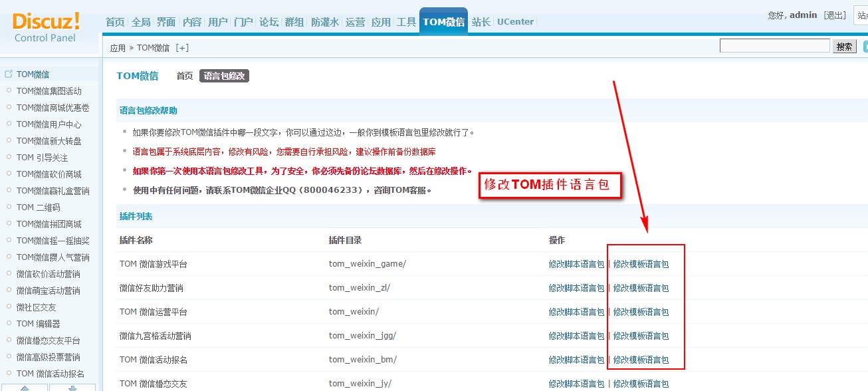Open 微信婚恋交友平台 sidebar entry
Viewport: 868px width, 391px height.
48,340
